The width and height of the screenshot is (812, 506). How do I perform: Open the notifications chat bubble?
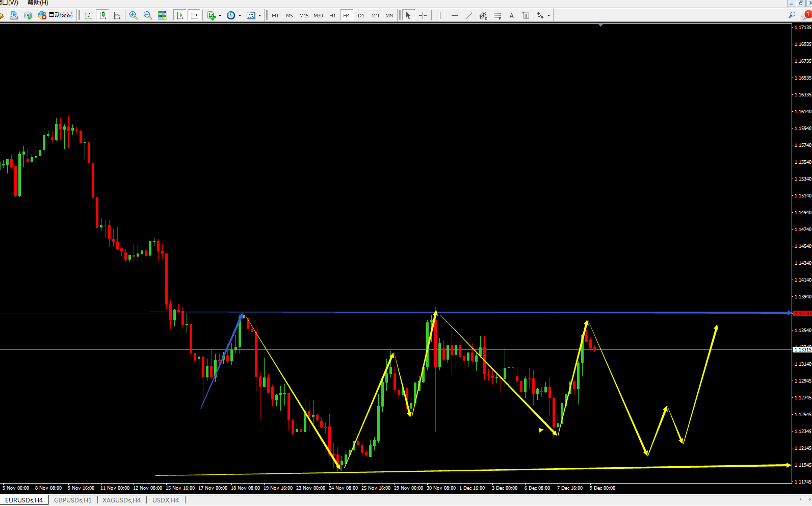click(806, 15)
